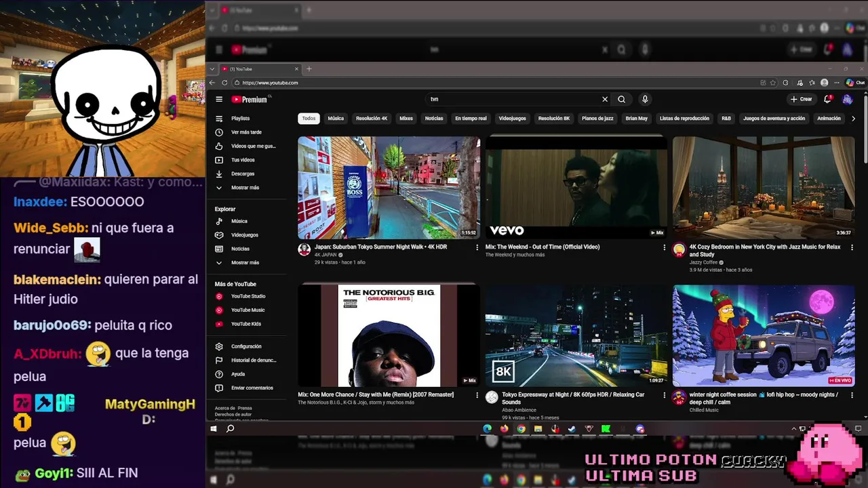Show hidden system tray icons chevron
868x488 pixels.
[x=794, y=429]
